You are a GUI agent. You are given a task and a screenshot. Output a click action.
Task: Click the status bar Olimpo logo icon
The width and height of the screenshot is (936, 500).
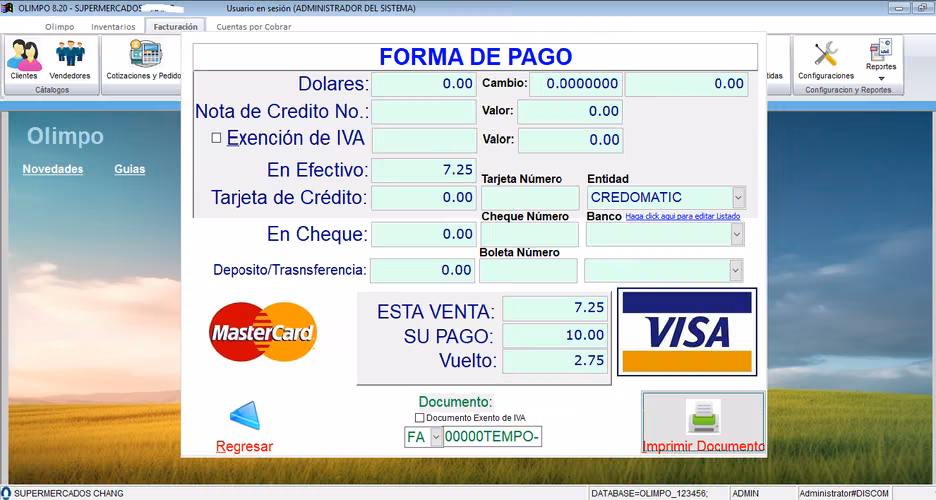[6, 493]
